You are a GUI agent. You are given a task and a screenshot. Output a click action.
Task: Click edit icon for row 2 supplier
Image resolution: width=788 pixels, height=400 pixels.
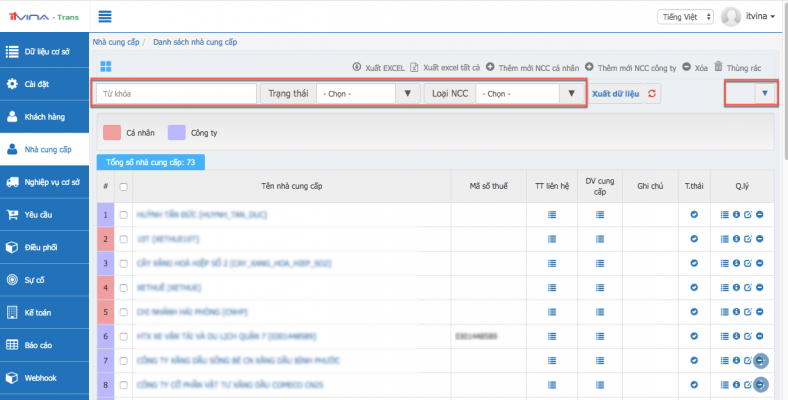[x=748, y=239]
